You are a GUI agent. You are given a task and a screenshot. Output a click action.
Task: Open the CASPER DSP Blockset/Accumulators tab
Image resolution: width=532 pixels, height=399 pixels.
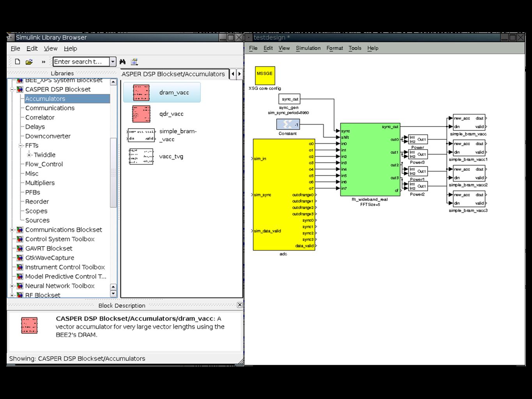click(x=174, y=74)
